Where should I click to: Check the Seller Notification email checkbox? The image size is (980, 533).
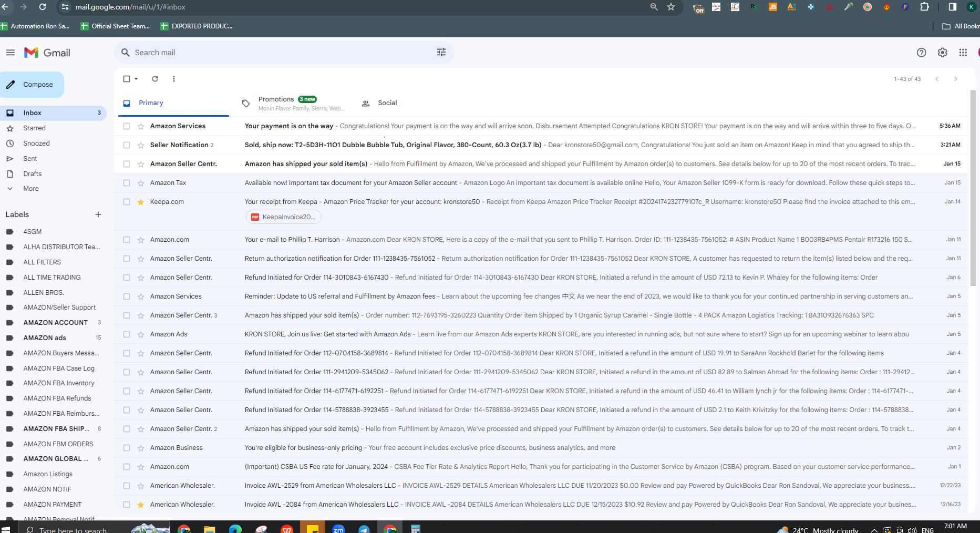(x=127, y=145)
